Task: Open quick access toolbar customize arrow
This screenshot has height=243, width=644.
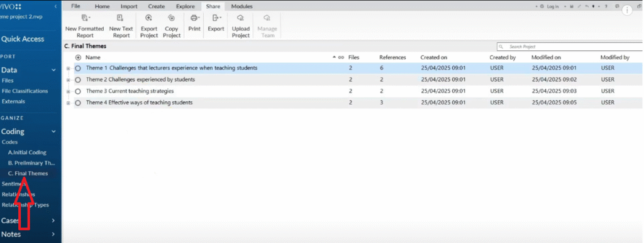Action: pyautogui.click(x=593, y=6)
